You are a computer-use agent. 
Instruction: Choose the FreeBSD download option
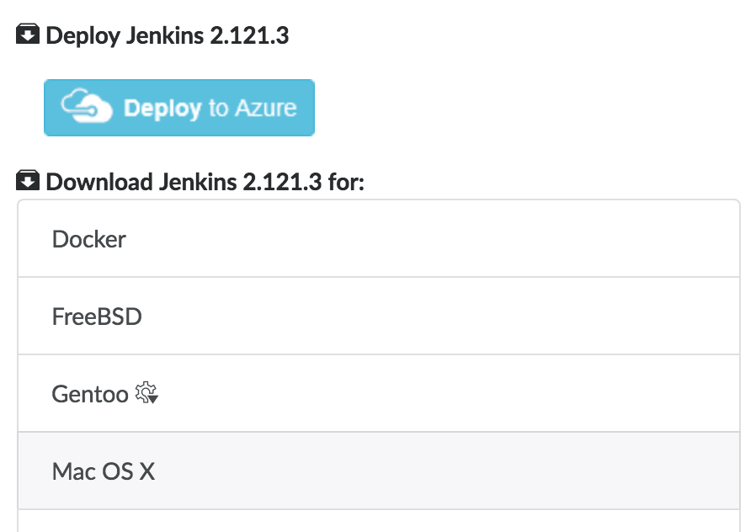(97, 317)
